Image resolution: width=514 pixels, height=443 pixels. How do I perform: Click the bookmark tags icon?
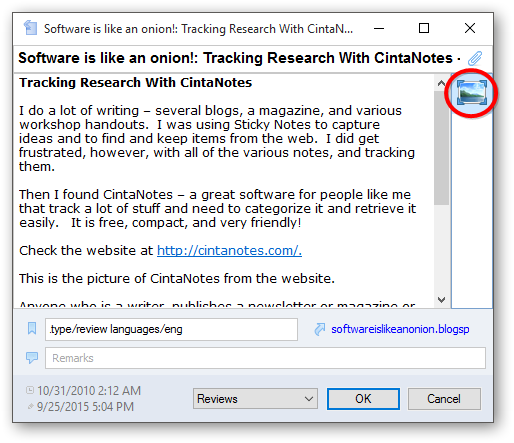pos(32,328)
